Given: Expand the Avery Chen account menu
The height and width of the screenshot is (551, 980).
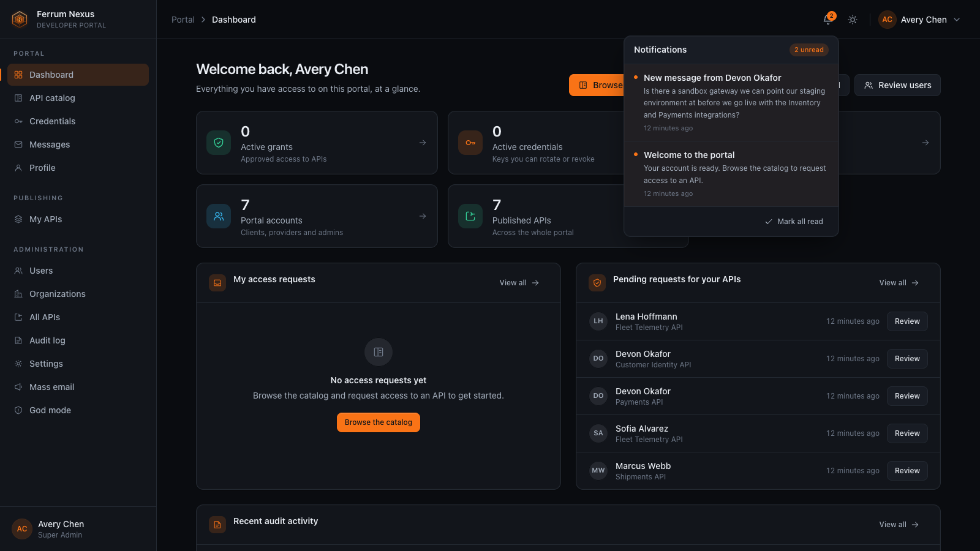Looking at the screenshot, I should (x=919, y=20).
